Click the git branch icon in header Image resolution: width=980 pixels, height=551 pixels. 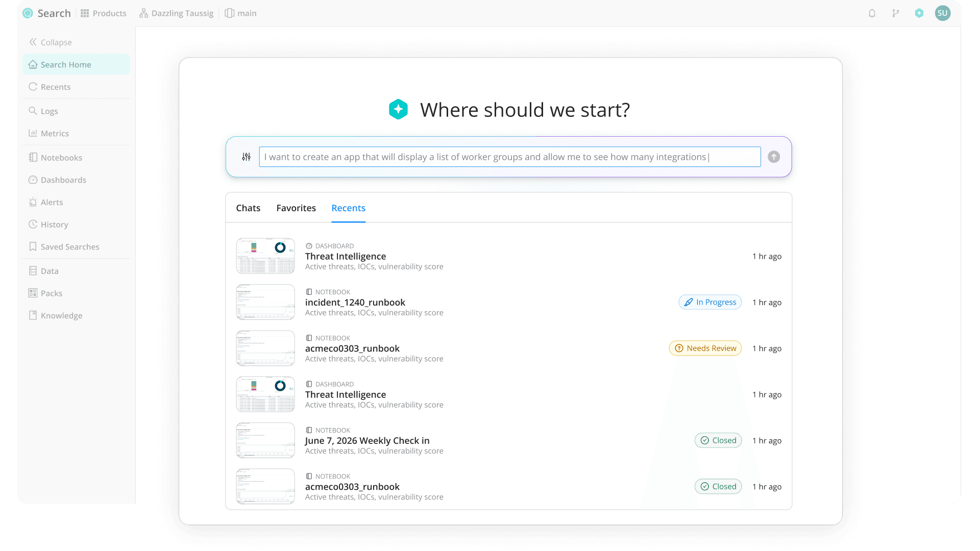(896, 13)
